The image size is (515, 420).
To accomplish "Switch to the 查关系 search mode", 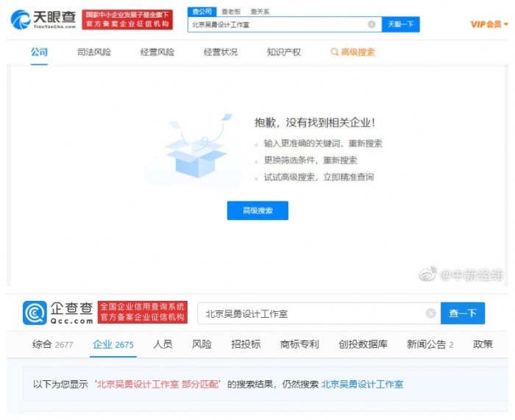I will pyautogui.click(x=260, y=12).
